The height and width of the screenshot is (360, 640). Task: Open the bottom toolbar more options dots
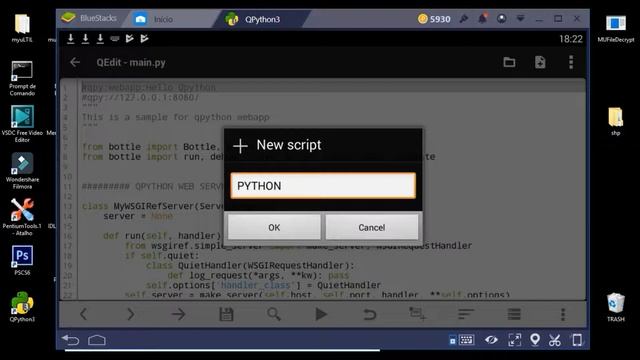pyautogui.click(x=563, y=314)
